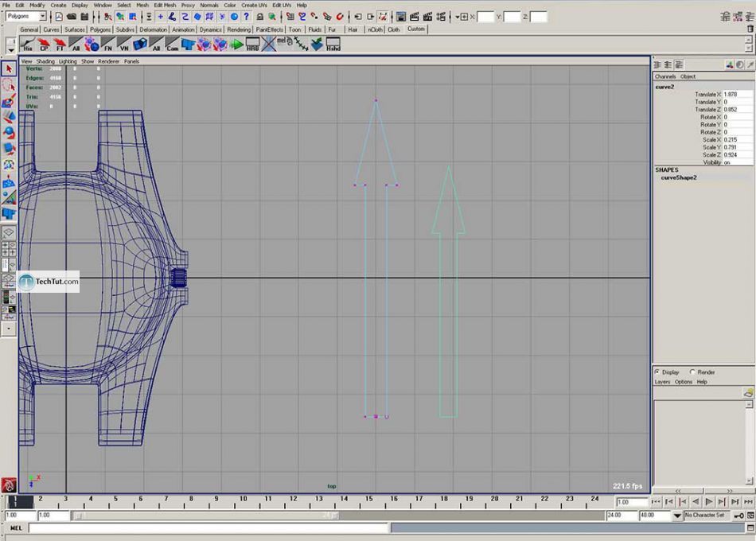
Task: Click the VN shelf button
Action: coord(124,45)
